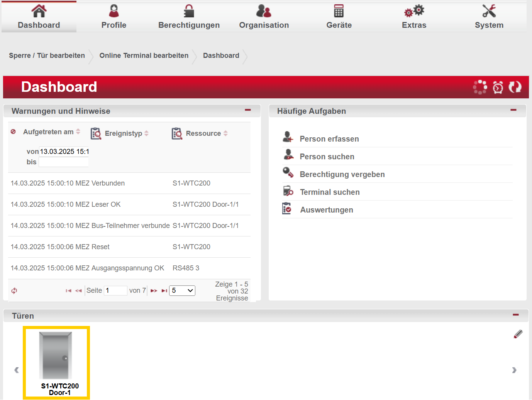
Task: Open the Berechtigungen menu
Action: 189,17
